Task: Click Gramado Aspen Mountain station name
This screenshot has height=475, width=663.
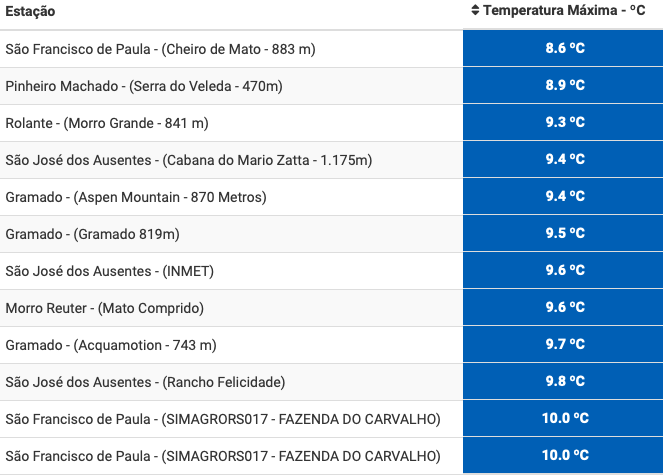Action: tap(136, 197)
